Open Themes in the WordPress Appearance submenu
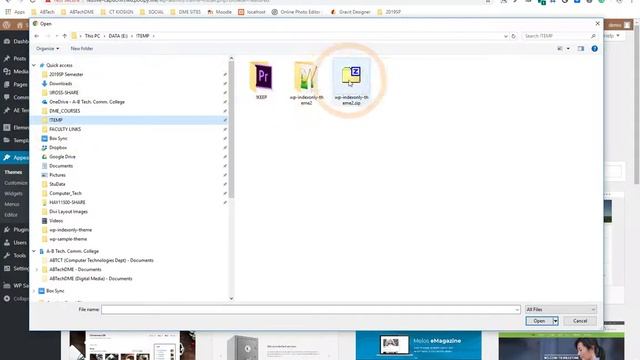Screen dimensions: 640x360 (x=13, y=172)
